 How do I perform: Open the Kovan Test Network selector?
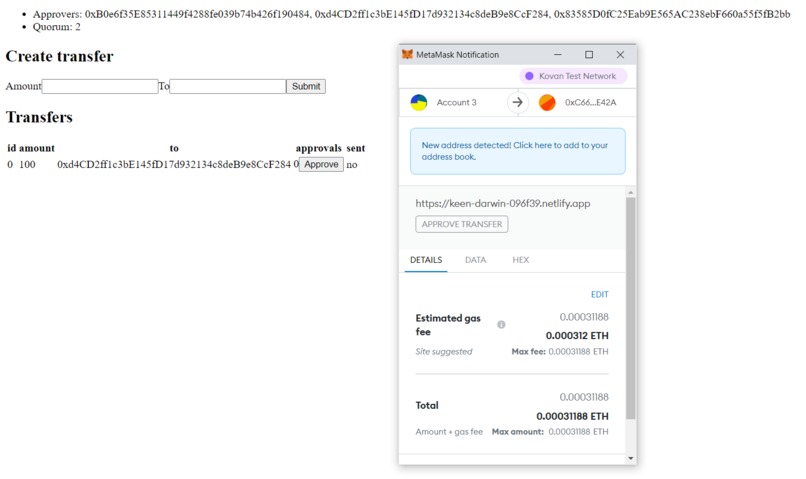tap(573, 76)
